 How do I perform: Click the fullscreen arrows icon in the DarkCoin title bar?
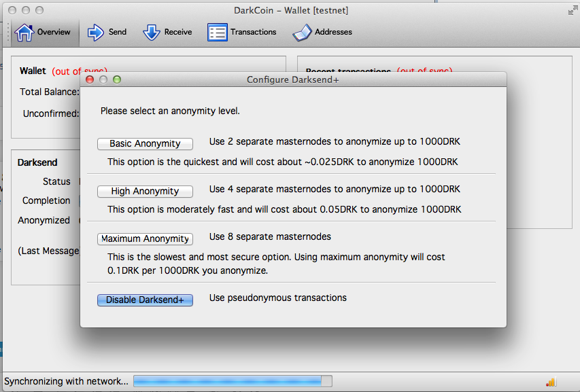573,11
